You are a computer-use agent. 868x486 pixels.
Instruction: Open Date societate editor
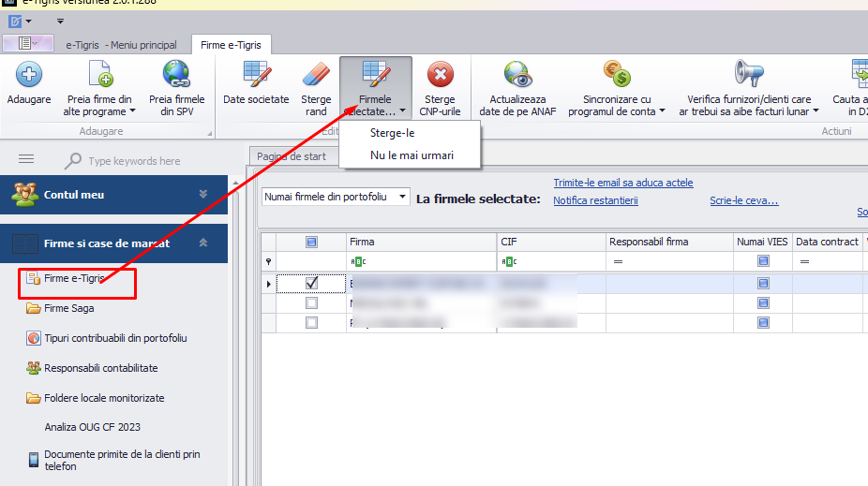click(256, 83)
